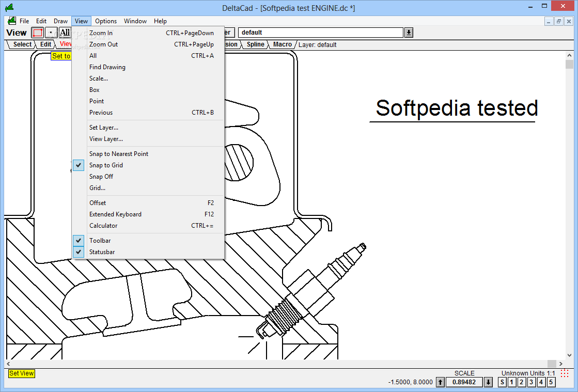578x392 pixels.
Task: Open Set Layer... from menu
Action: [148, 128]
